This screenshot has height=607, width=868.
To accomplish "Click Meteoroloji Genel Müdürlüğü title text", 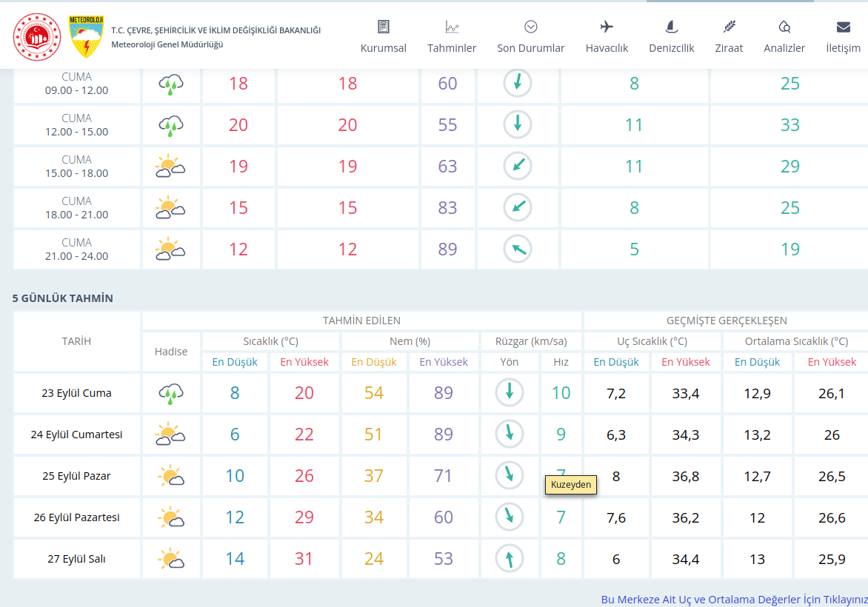I will tap(167, 44).
